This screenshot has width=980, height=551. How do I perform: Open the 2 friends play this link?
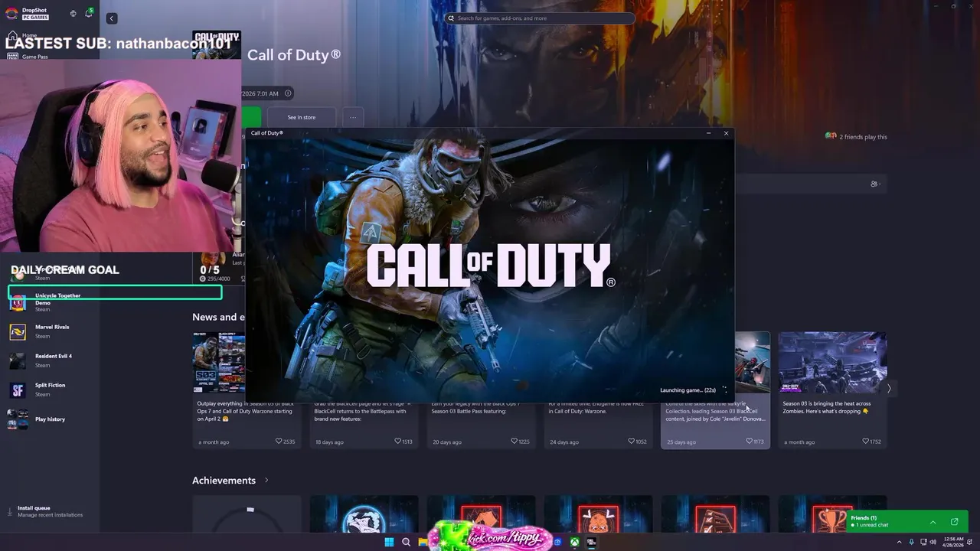[x=863, y=137]
